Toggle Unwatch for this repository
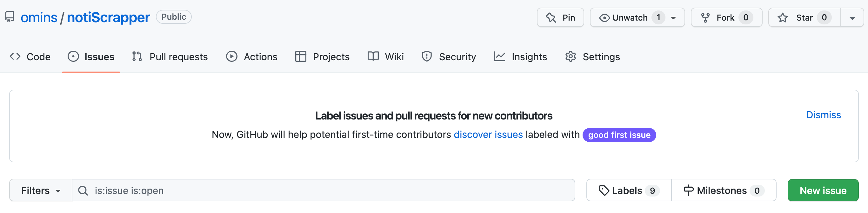The height and width of the screenshot is (213, 868). (x=630, y=17)
